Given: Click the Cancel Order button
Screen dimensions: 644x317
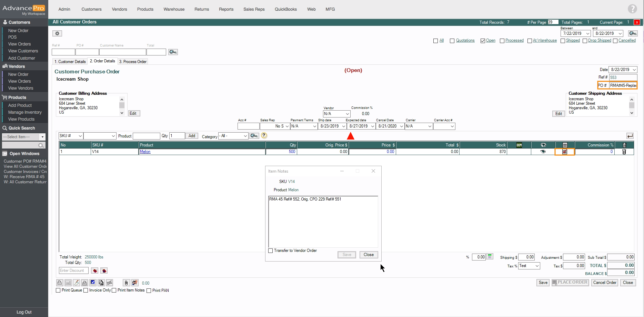Looking at the screenshot, I should 604,283.
